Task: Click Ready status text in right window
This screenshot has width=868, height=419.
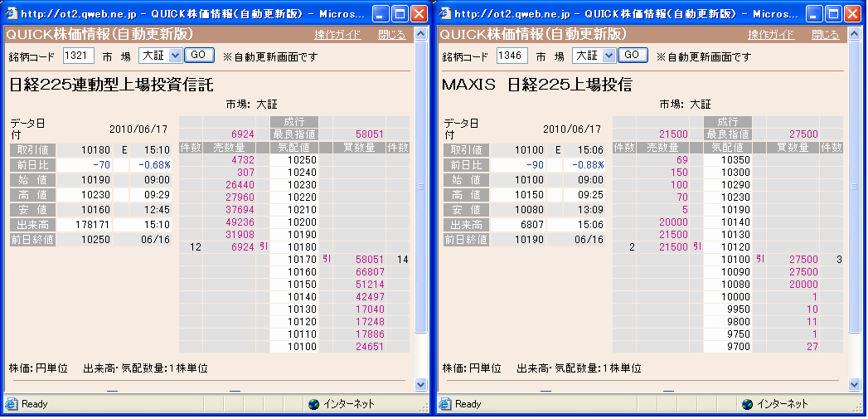Action: tap(468, 404)
